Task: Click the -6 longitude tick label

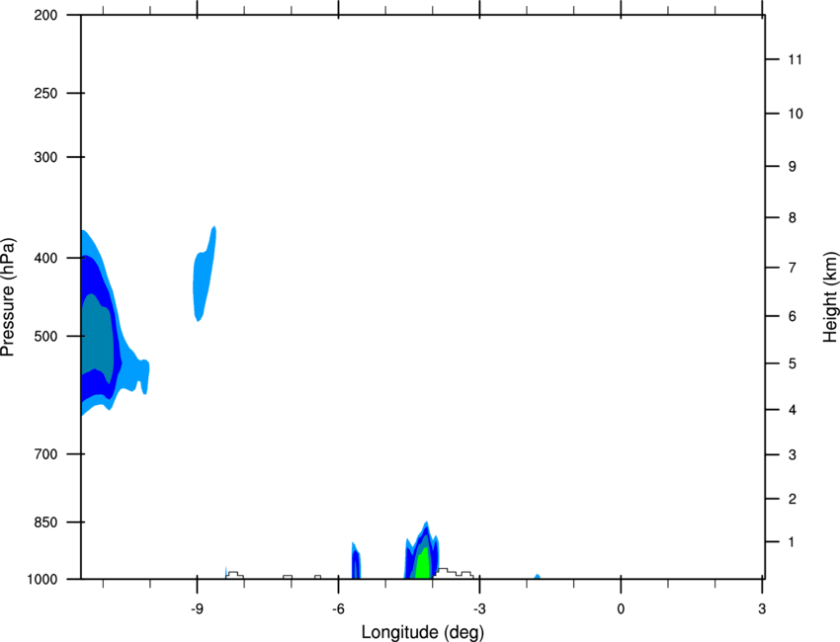Action: (x=338, y=609)
